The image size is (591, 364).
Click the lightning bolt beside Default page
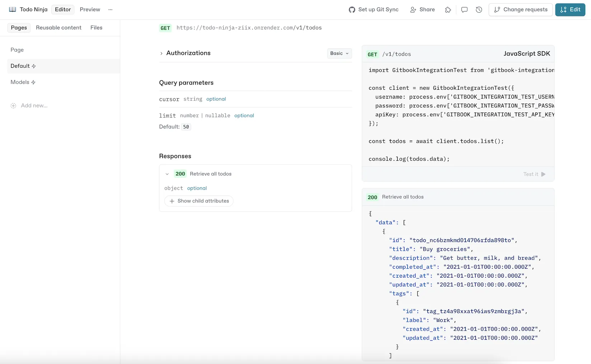(33, 66)
